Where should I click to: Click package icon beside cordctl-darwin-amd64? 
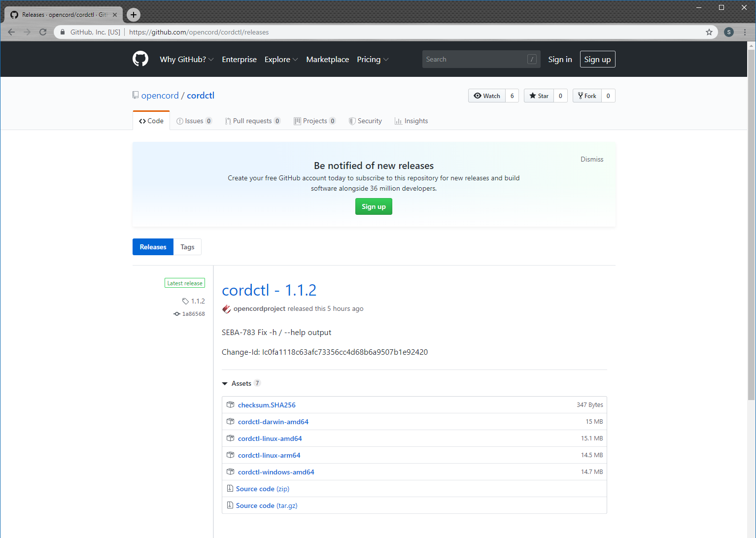[x=230, y=421]
